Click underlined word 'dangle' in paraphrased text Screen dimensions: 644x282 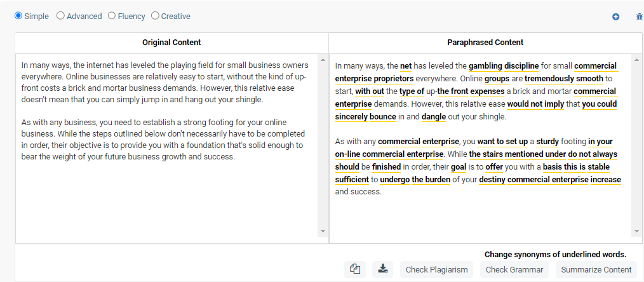tap(434, 116)
